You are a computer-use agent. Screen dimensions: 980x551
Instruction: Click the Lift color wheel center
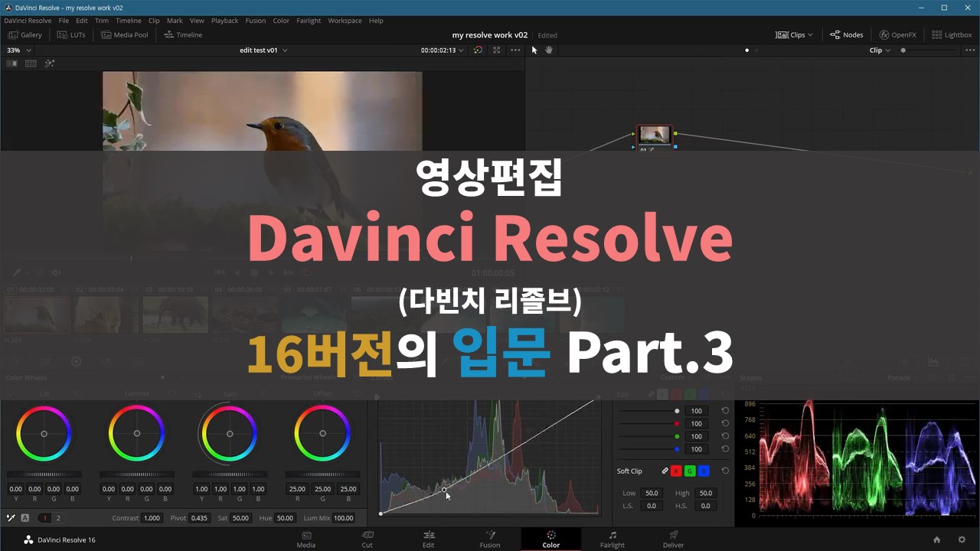click(x=44, y=434)
